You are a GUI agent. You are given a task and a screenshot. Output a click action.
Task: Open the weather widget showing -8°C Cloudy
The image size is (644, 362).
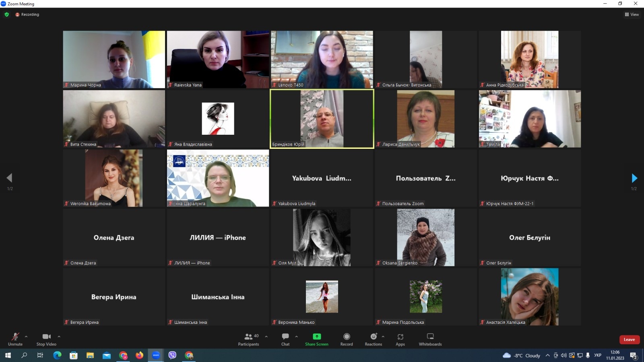coord(521,355)
